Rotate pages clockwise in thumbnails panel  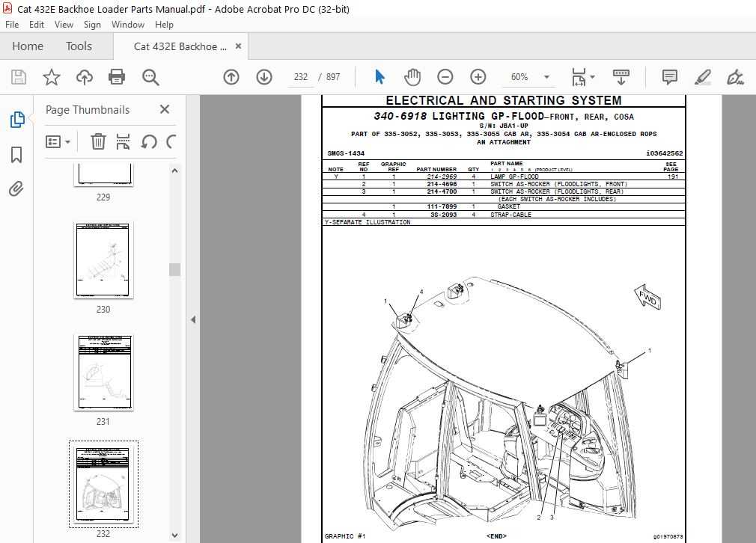(x=171, y=141)
